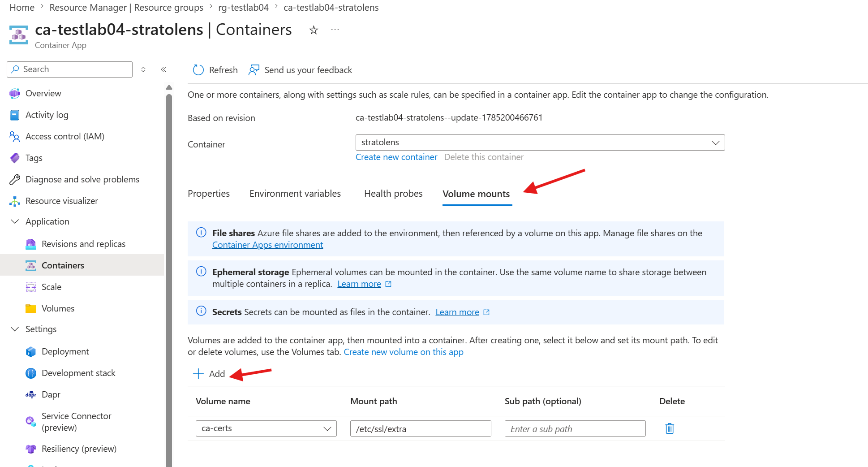Click the Mount path field /etc/ssl/extra

tap(421, 428)
